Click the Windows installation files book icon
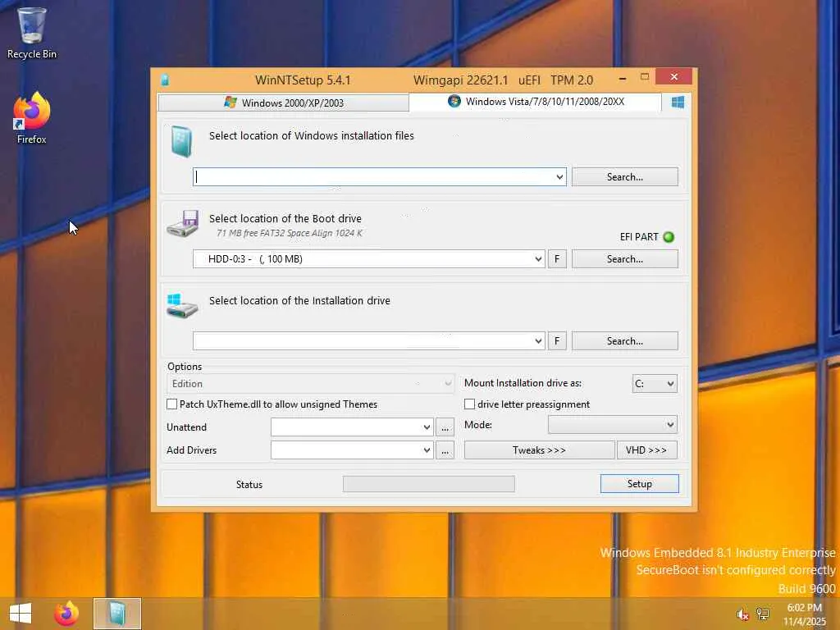Viewport: 840px width, 630px height. point(181,141)
